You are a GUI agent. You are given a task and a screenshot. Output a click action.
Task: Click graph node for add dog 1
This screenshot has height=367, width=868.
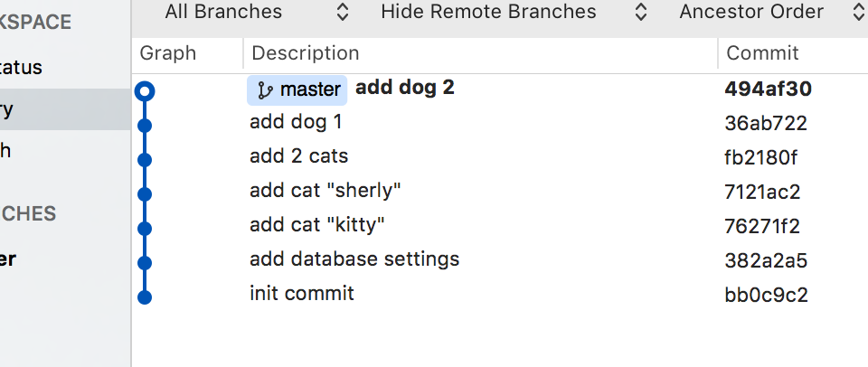(145, 125)
